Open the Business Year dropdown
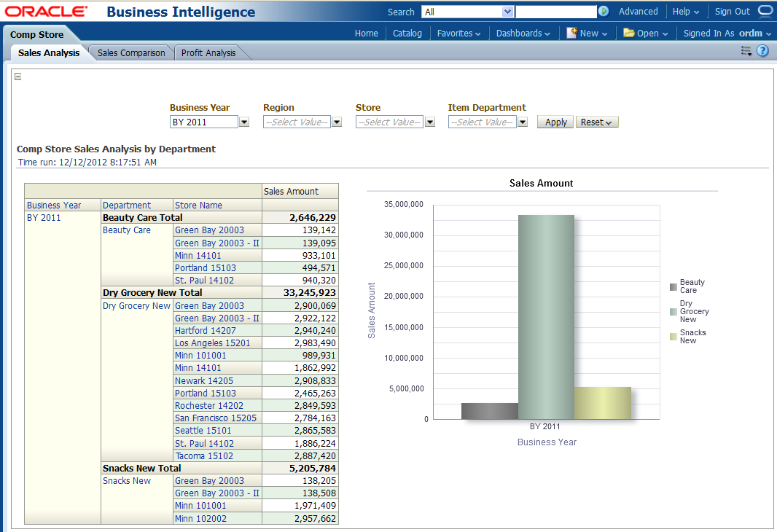777x532 pixels. tap(244, 122)
